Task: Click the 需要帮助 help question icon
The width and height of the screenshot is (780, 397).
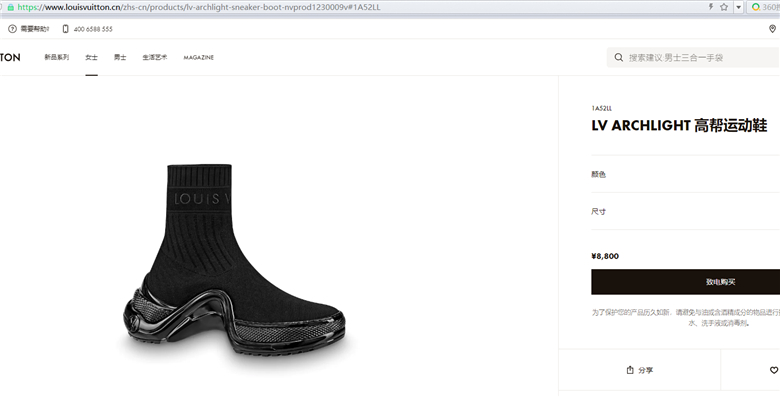Action: coord(12,29)
